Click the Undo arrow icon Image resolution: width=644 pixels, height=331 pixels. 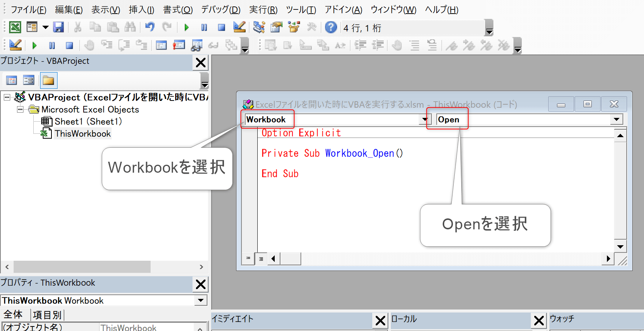[150, 27]
